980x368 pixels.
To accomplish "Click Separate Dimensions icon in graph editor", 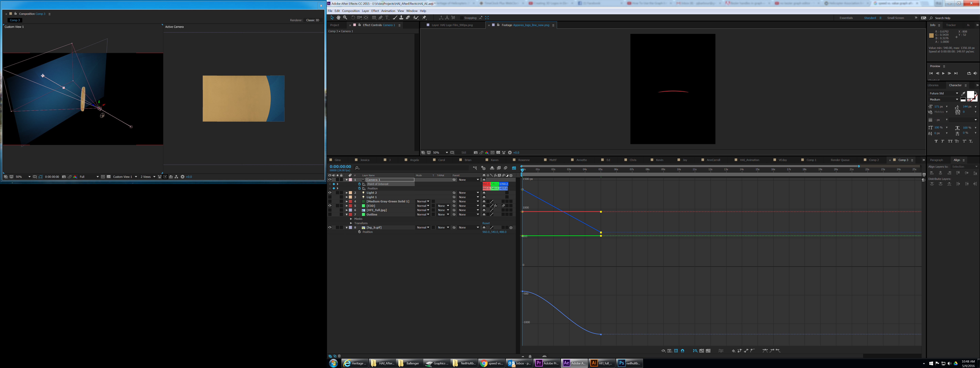I will pos(721,351).
